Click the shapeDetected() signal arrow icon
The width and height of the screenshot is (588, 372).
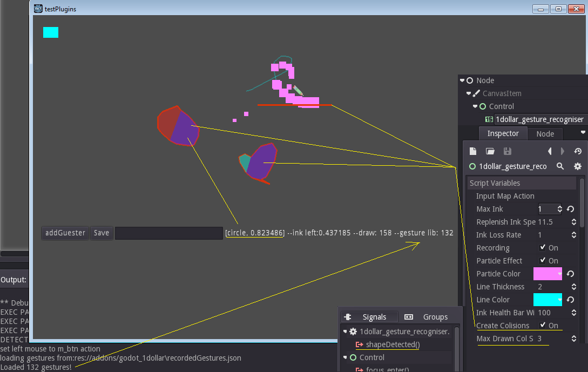[x=359, y=344]
